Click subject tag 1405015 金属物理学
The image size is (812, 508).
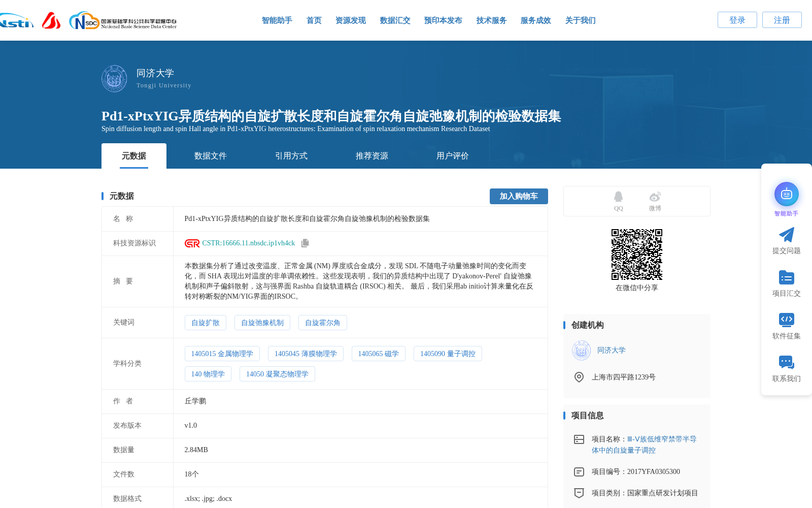point(222,354)
